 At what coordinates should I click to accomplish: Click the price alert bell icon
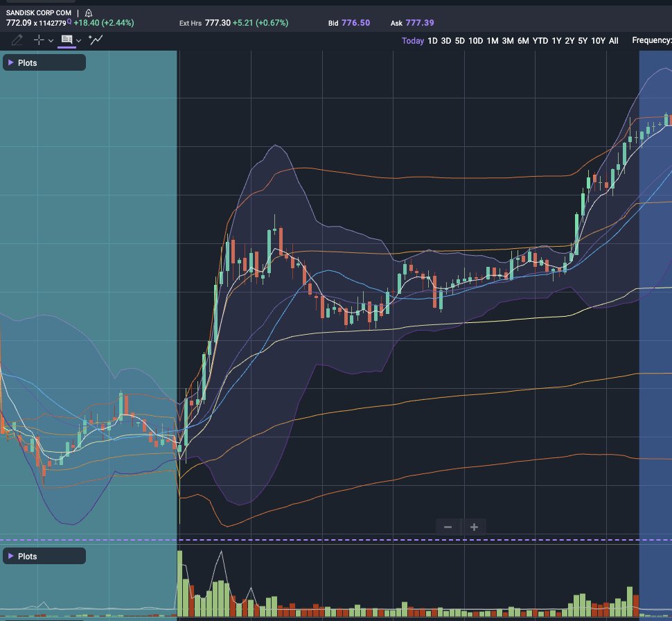(89, 13)
